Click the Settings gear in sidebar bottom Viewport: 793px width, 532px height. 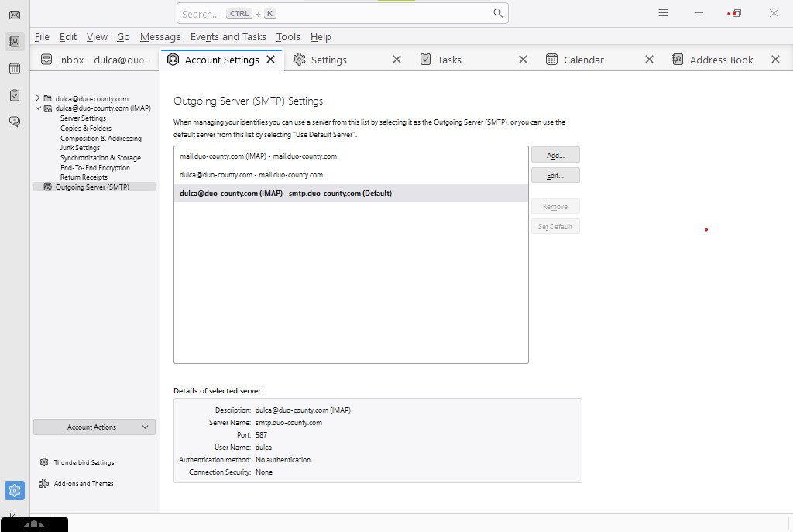point(14,490)
